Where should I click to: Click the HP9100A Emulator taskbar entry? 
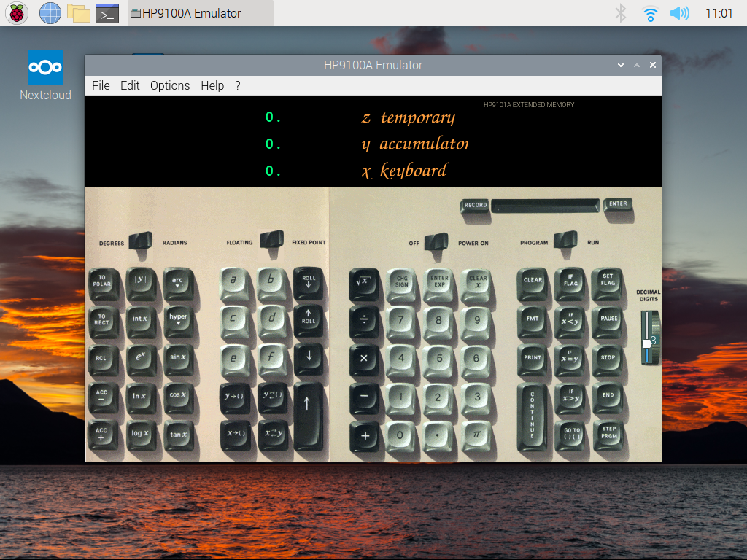[200, 13]
